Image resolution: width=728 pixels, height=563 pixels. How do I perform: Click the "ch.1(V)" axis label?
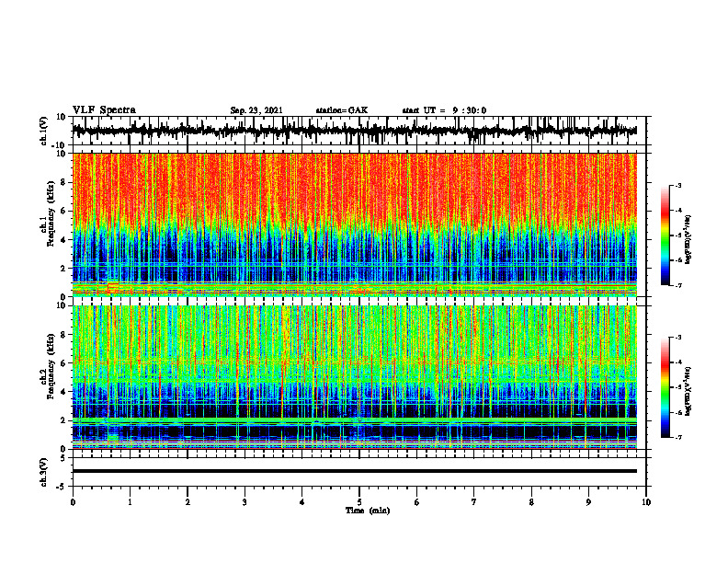click(44, 131)
